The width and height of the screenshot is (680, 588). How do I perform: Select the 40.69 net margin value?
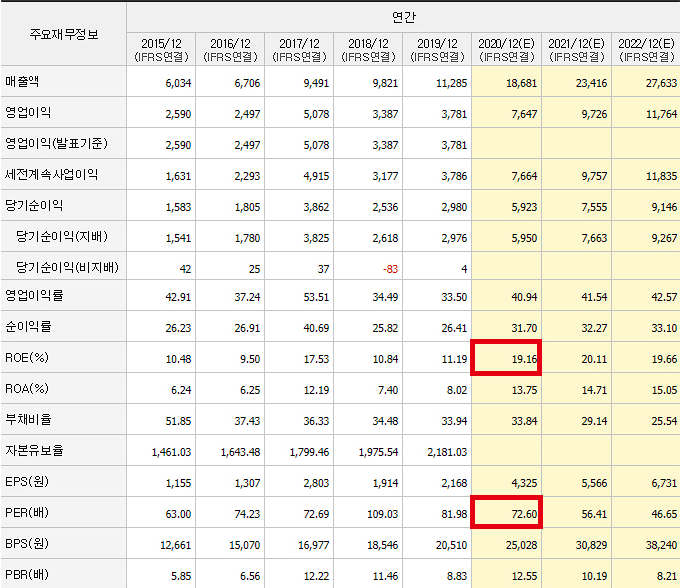316,328
